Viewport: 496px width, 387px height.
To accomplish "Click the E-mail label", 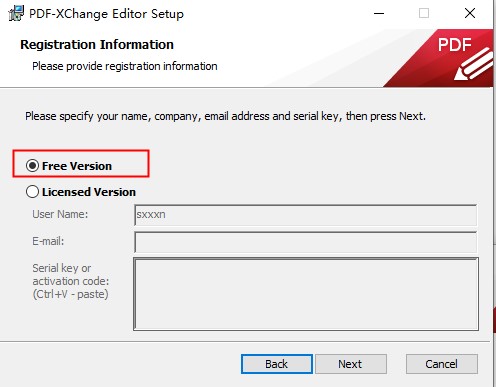I will coord(48,241).
